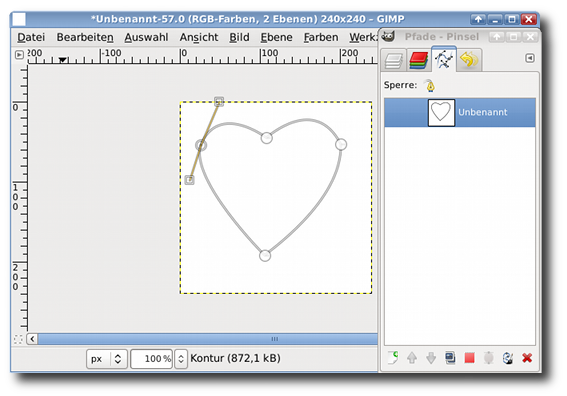Click the 100% zoom field
The height and width of the screenshot is (396, 567).
click(x=152, y=359)
